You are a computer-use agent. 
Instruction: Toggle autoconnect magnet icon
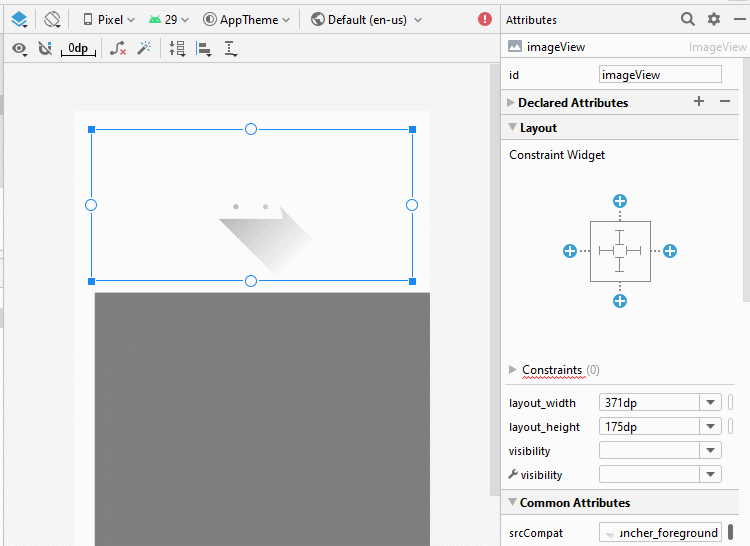point(45,48)
